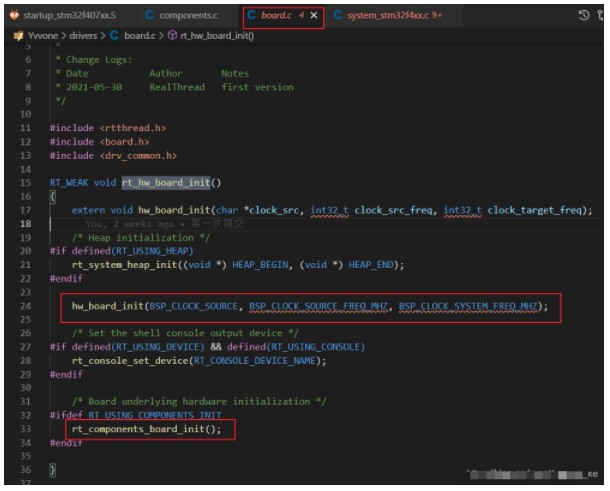
Task: Click the RealThread author text on line 8
Action: point(177,87)
